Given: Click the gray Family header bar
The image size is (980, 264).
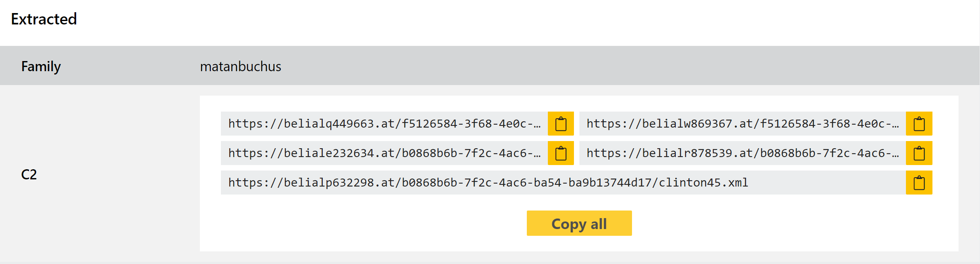Looking at the screenshot, I should [x=490, y=66].
